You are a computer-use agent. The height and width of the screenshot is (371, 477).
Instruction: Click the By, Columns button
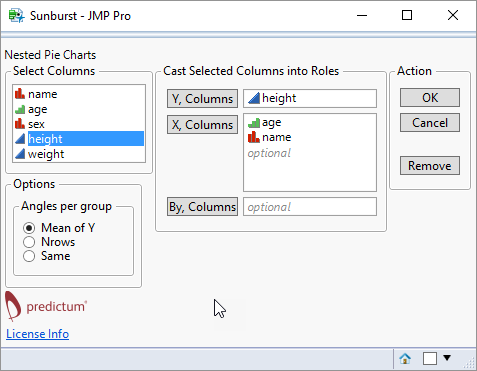tap(202, 207)
